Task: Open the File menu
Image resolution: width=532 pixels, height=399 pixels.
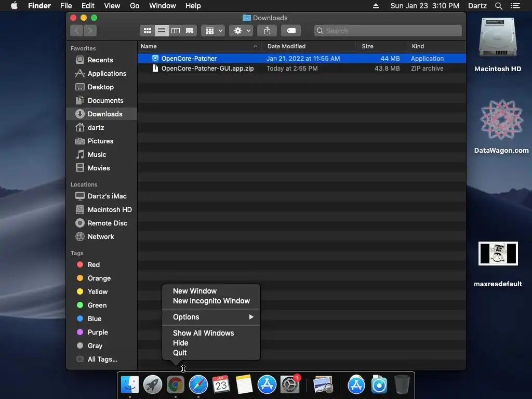Action: click(66, 6)
